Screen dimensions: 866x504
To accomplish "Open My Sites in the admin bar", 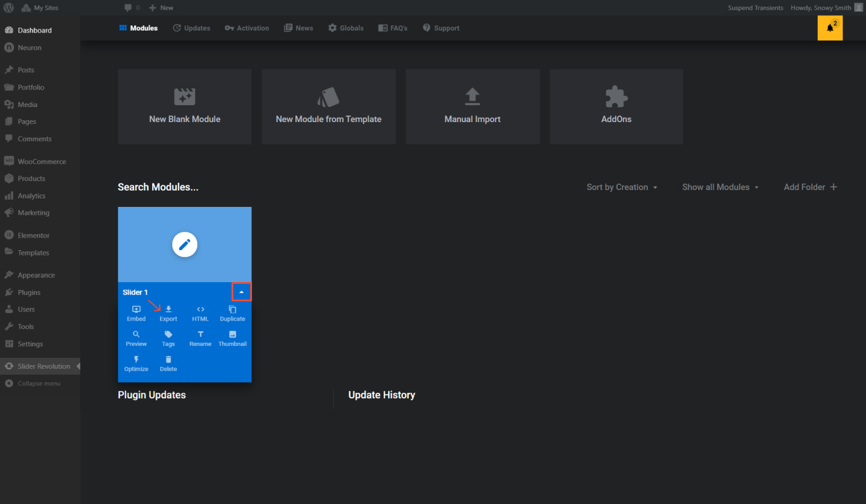I will pos(40,8).
